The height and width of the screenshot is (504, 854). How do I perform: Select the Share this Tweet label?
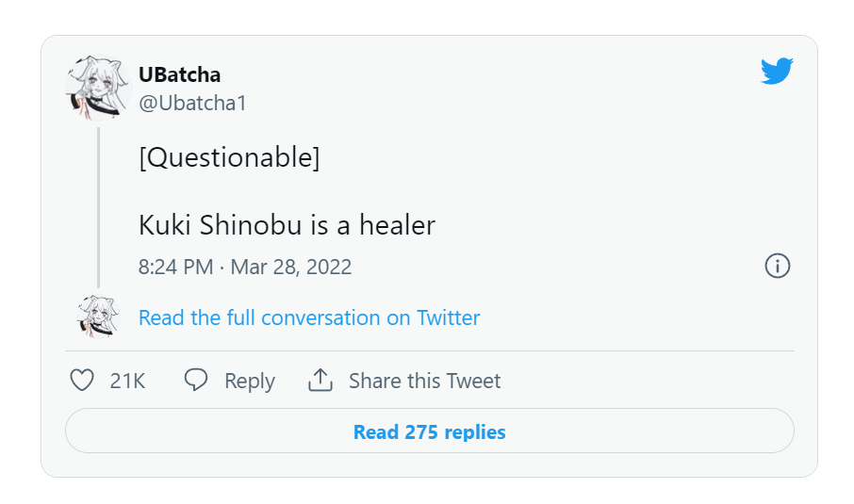(425, 381)
